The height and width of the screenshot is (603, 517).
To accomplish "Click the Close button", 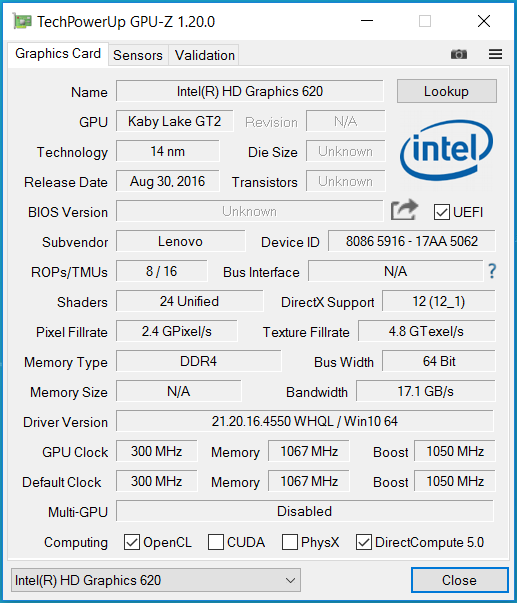I will coord(460,580).
